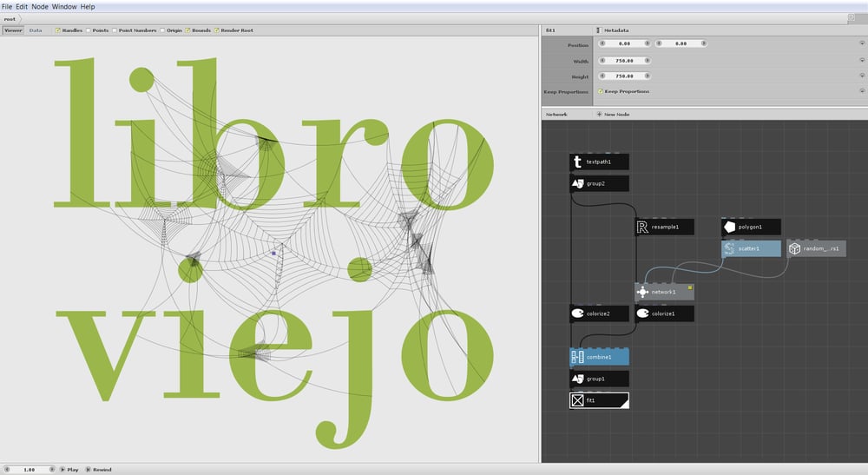Open the Help menu
Image resolution: width=868 pixels, height=475 pixels.
[88, 7]
